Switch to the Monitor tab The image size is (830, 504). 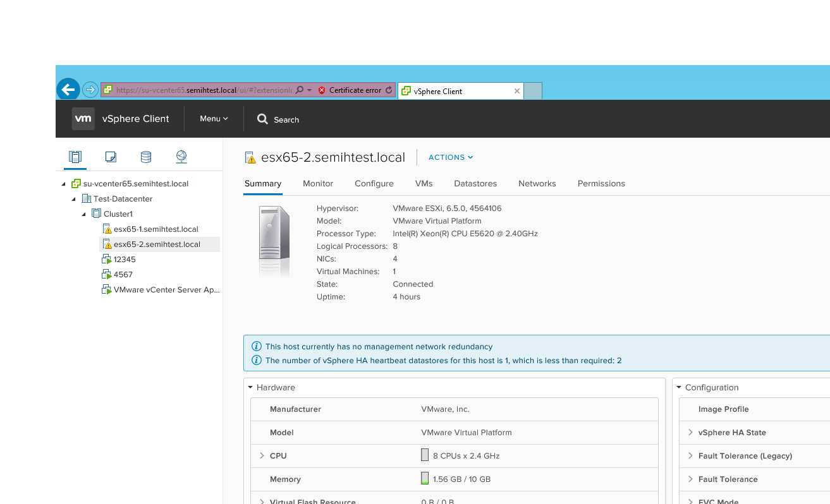(318, 184)
